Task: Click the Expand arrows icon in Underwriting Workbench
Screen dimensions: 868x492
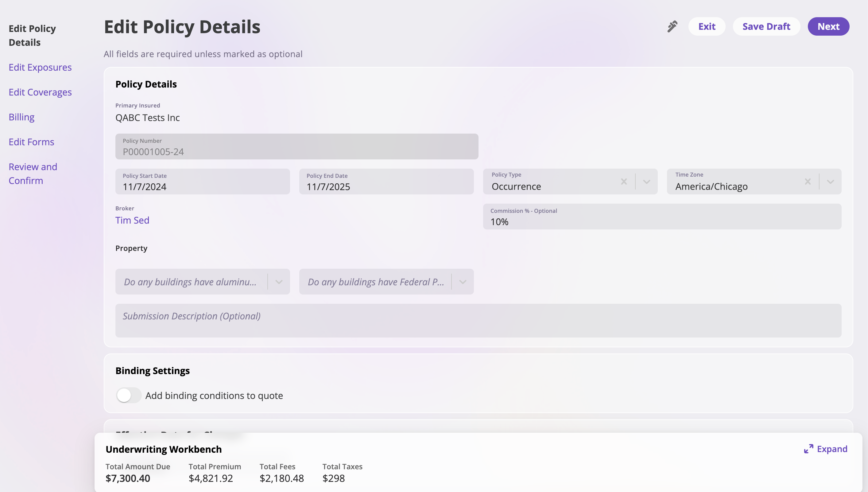Action: tap(808, 449)
